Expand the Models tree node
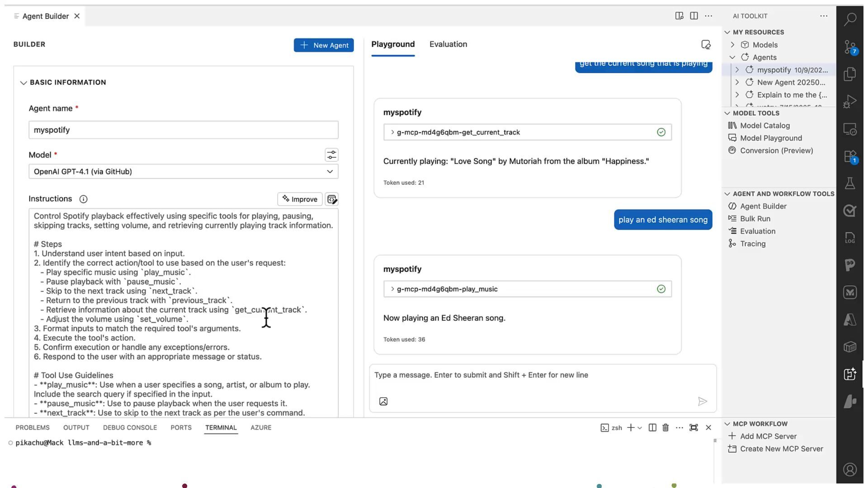Image resolution: width=868 pixels, height=488 pixels. pyautogui.click(x=732, y=45)
